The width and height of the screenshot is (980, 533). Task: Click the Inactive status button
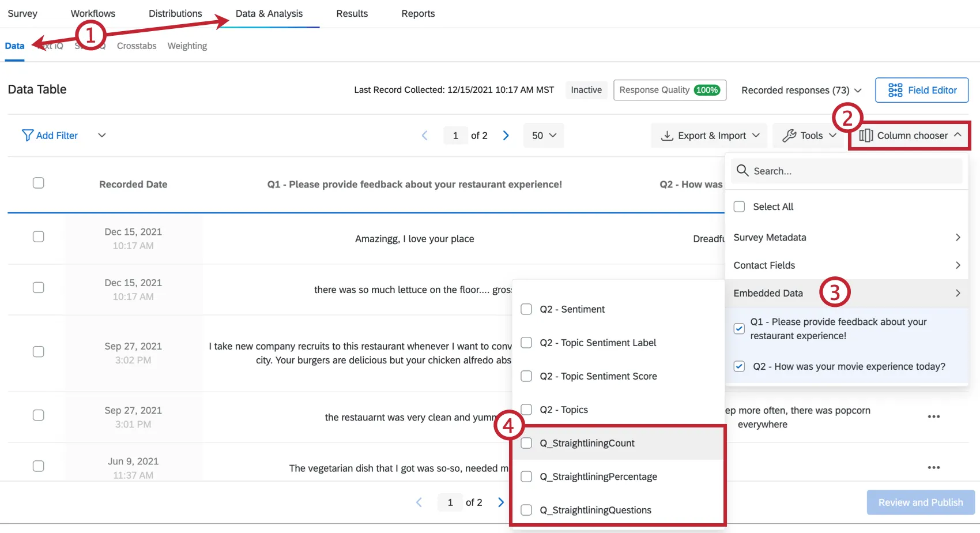tap(586, 90)
